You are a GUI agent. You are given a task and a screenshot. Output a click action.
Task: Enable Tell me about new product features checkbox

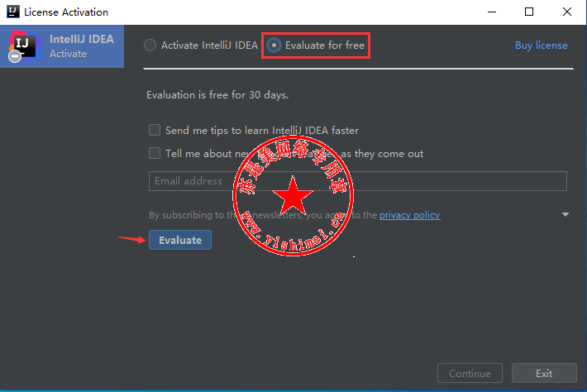(155, 153)
